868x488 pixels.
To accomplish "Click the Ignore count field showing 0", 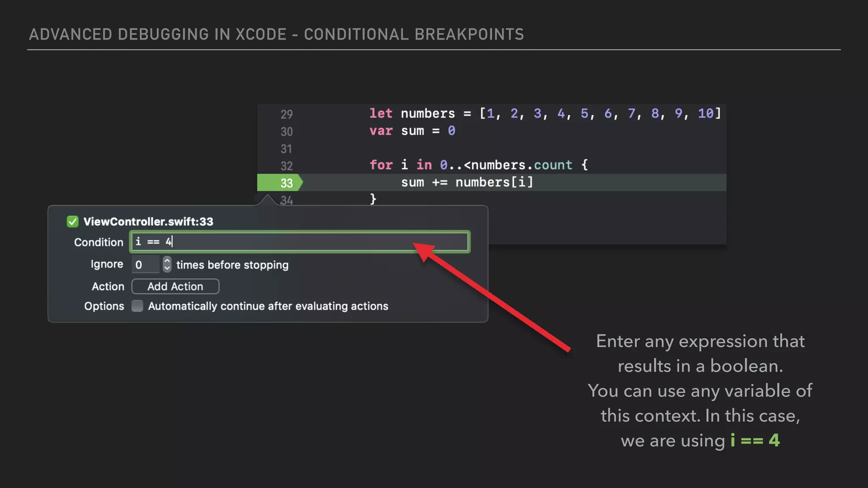I will pyautogui.click(x=145, y=265).
